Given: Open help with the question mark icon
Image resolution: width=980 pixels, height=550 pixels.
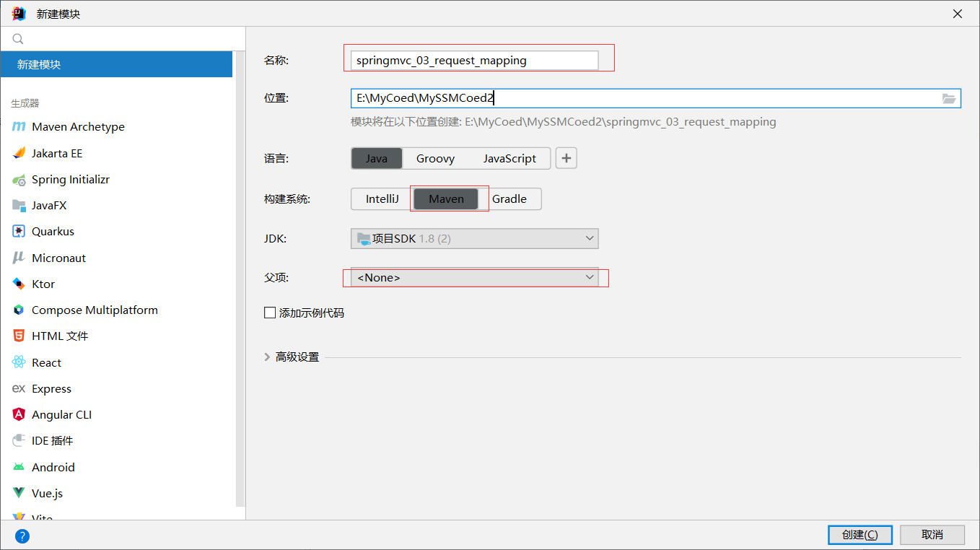Looking at the screenshot, I should [22, 536].
